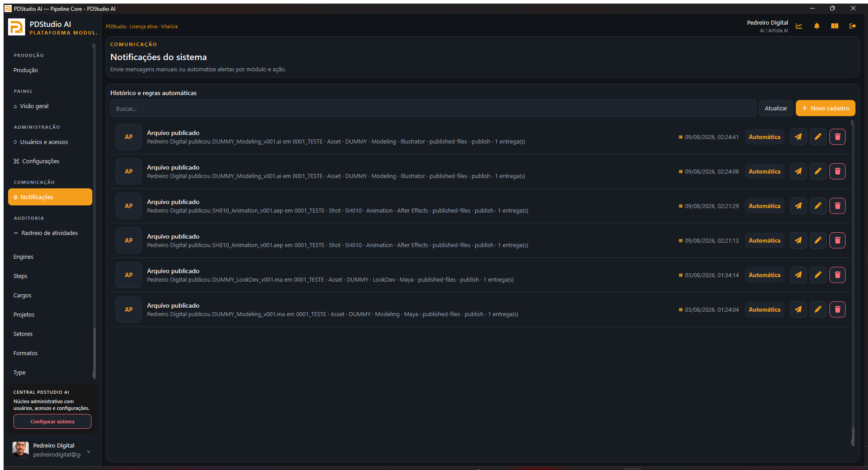Select Notificações in sidebar
The height and width of the screenshot is (470, 868).
click(x=50, y=197)
